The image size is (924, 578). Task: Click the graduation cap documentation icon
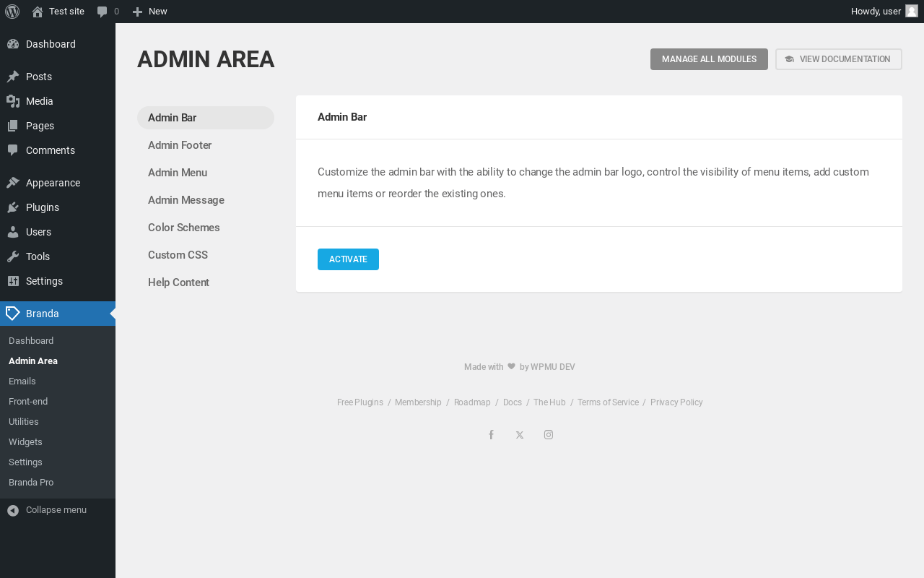(789, 59)
